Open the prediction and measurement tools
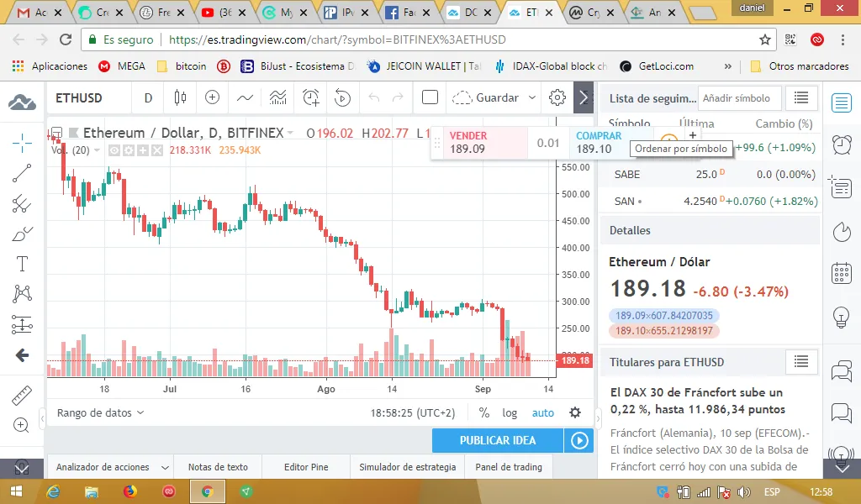 (x=22, y=325)
